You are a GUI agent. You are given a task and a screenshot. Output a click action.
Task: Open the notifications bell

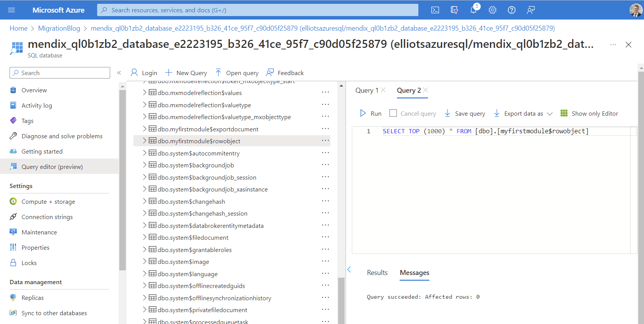[473, 10]
